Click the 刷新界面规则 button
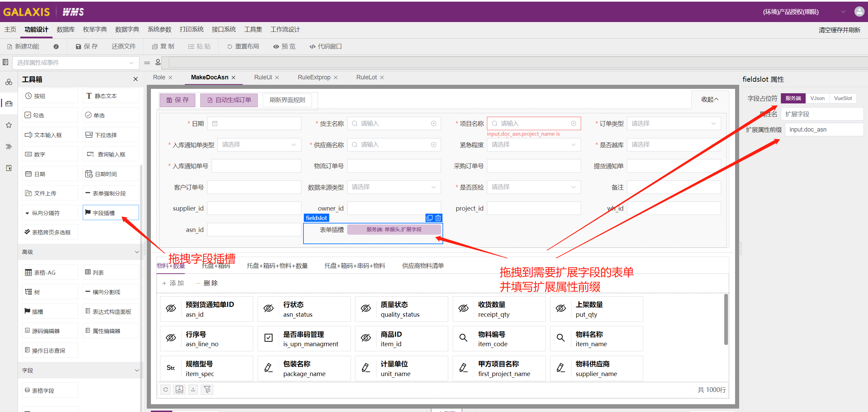The image size is (868, 412). point(287,100)
